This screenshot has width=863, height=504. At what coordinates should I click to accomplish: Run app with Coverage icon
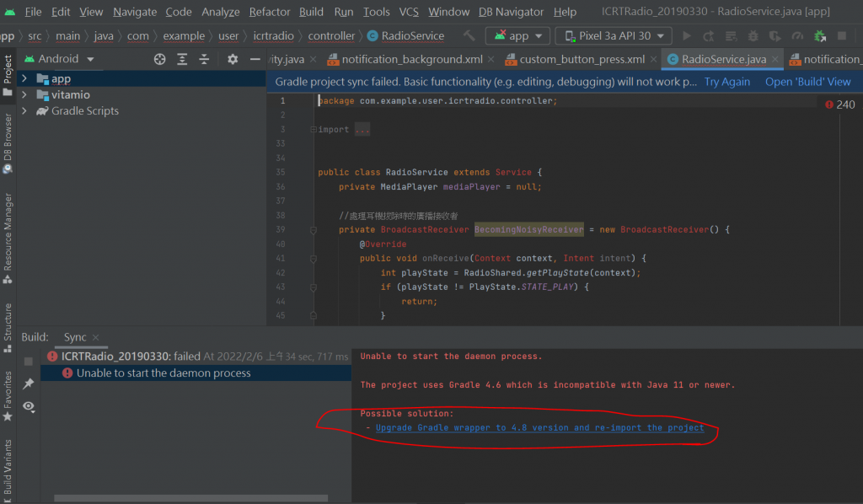click(775, 35)
